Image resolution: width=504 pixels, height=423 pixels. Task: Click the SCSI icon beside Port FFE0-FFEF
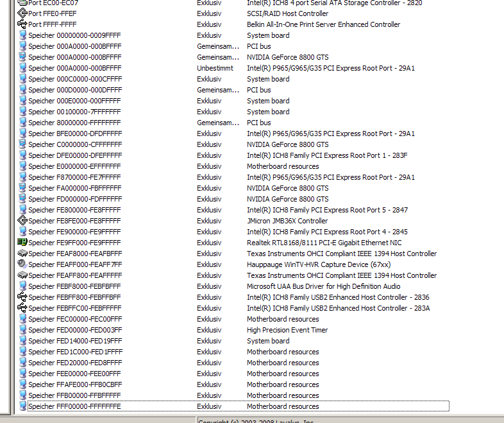(22, 13)
